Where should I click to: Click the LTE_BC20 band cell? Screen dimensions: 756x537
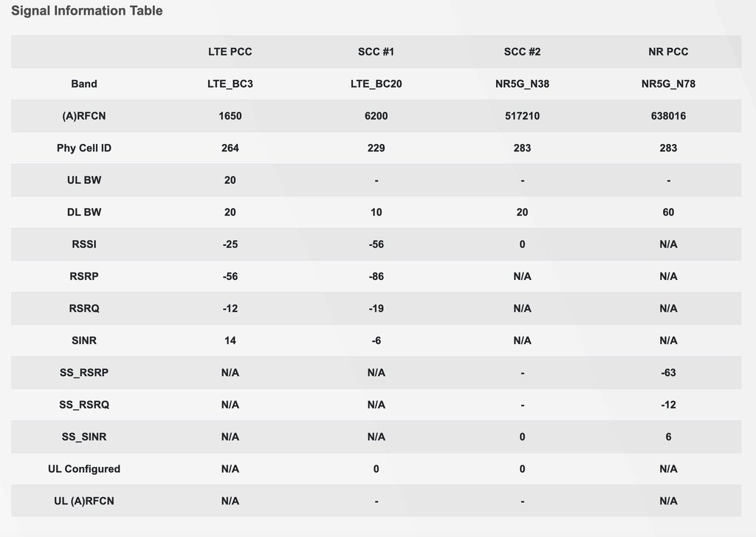[x=376, y=83]
